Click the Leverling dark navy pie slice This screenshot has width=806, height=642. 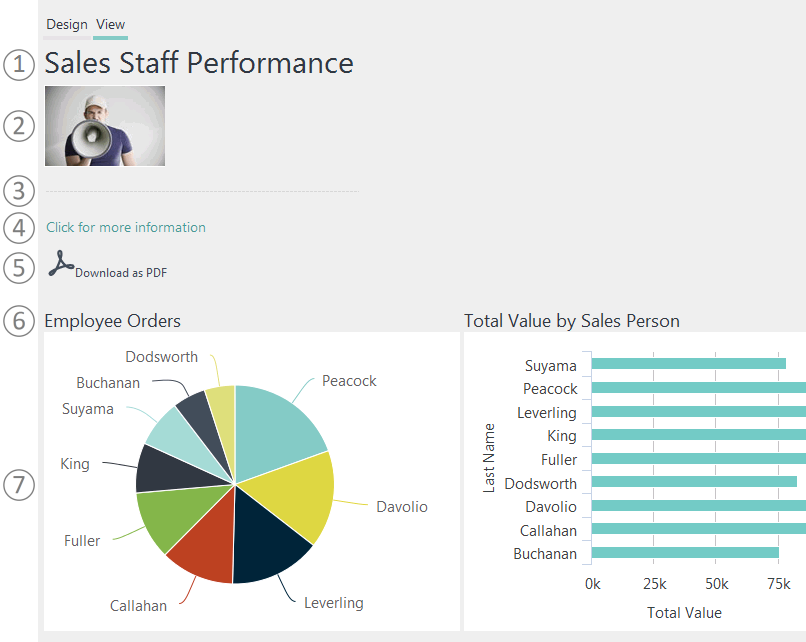tap(267, 548)
